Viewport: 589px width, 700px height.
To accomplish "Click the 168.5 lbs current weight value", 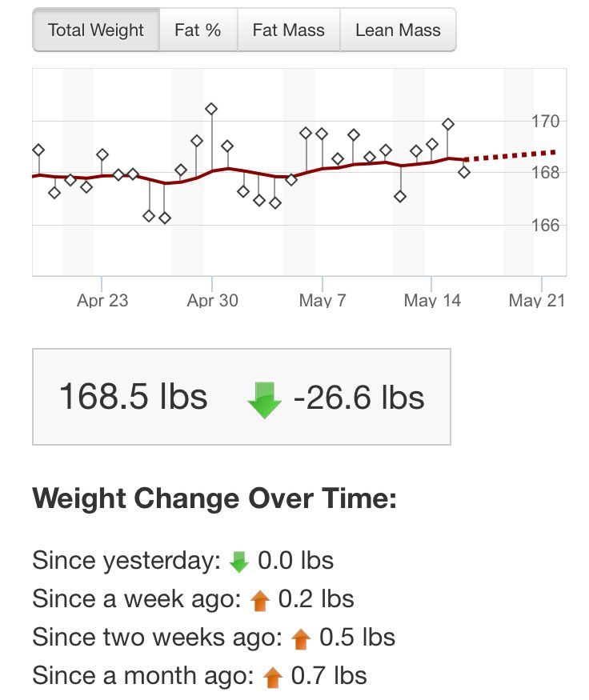I will tap(133, 397).
